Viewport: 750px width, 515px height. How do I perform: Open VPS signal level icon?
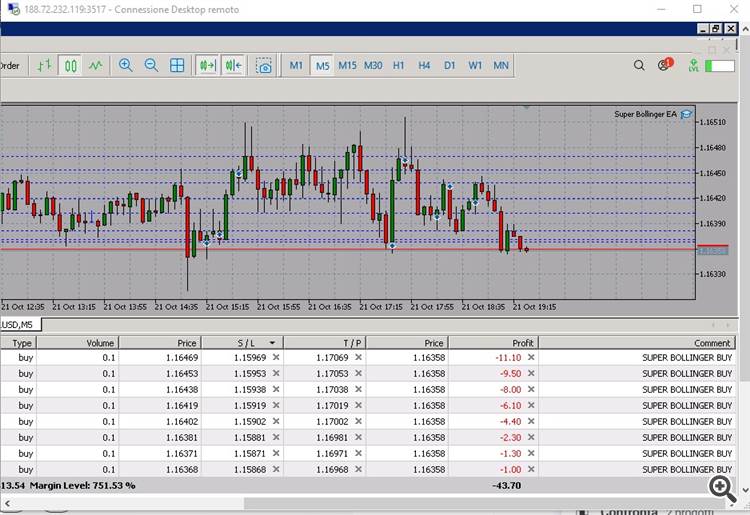(693, 65)
